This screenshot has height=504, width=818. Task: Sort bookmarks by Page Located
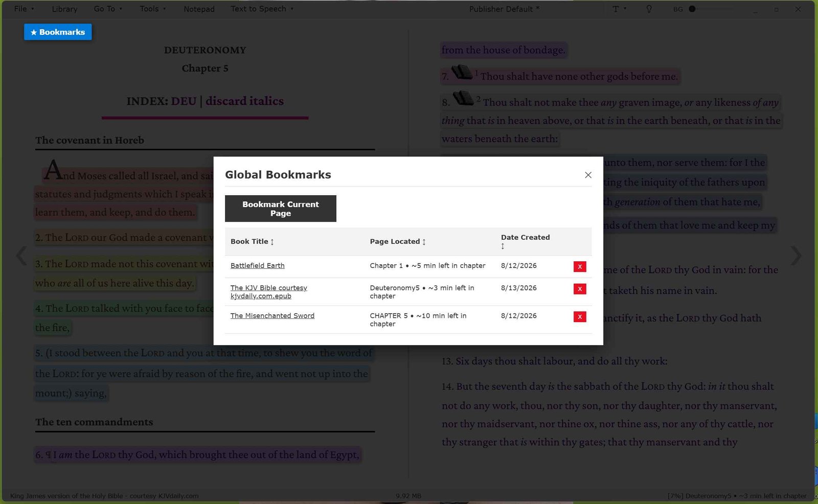point(398,241)
